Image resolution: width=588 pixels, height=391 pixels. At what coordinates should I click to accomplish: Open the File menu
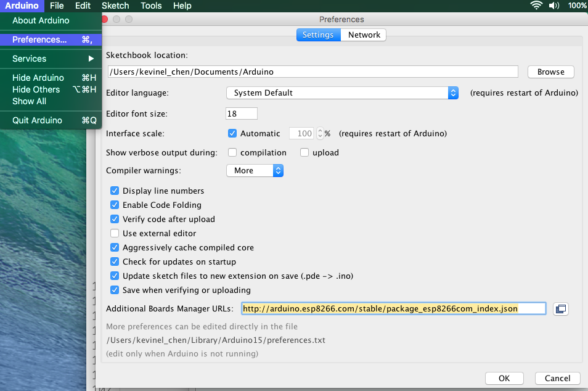pos(57,6)
